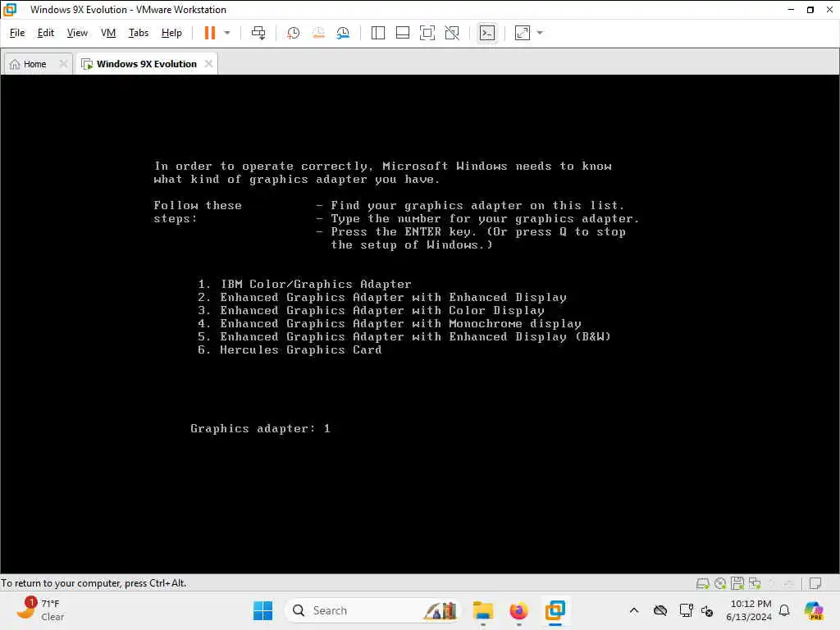Image resolution: width=840 pixels, height=630 pixels.
Task: Open the Help menu
Action: [x=171, y=33]
